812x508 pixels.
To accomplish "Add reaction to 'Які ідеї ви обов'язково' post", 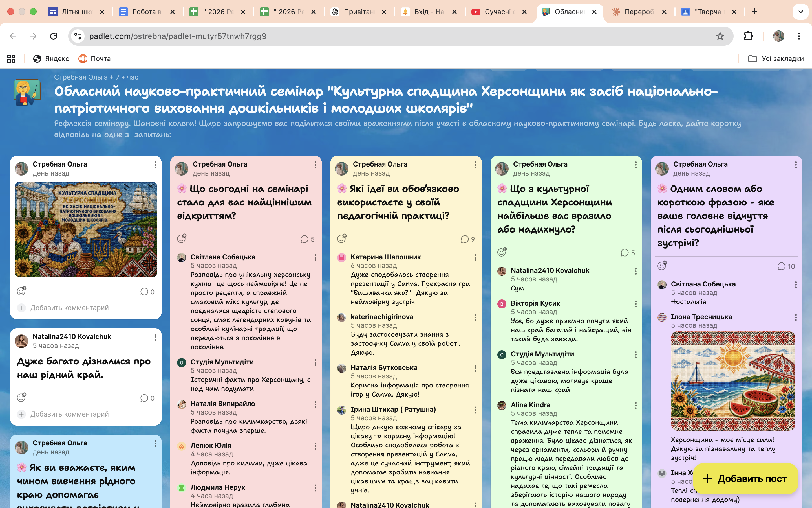I will [342, 238].
